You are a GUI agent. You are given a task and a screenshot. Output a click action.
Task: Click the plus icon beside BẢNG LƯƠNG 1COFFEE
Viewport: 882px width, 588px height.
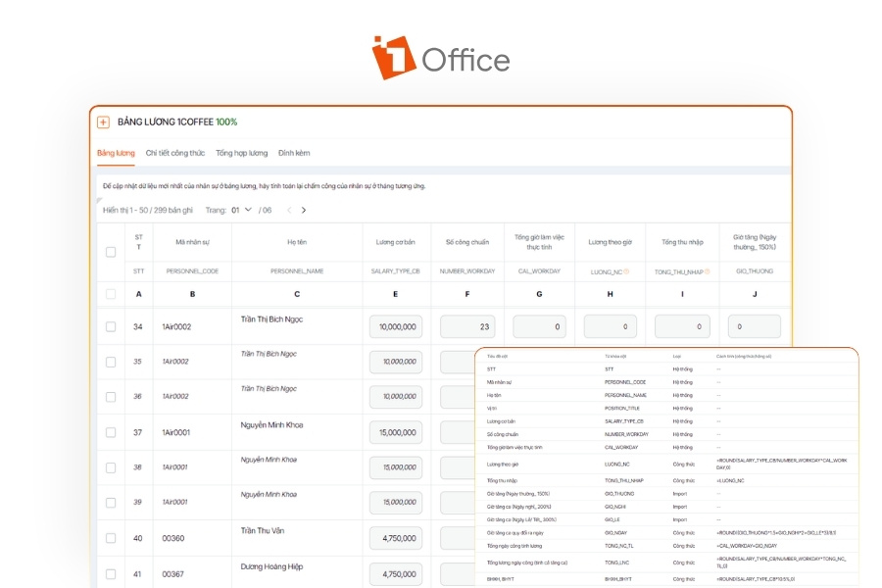click(103, 122)
